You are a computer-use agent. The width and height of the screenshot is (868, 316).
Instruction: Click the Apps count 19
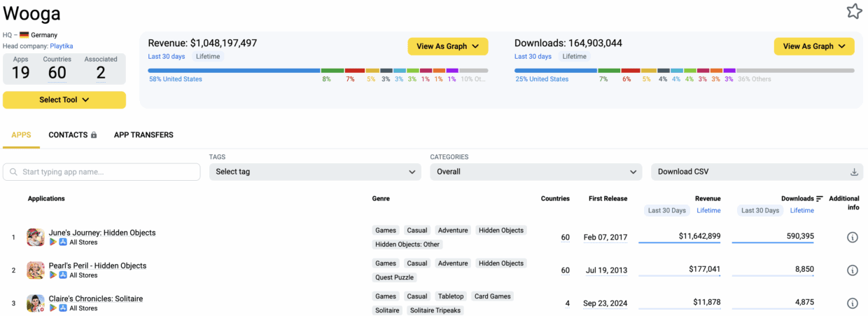click(x=20, y=72)
